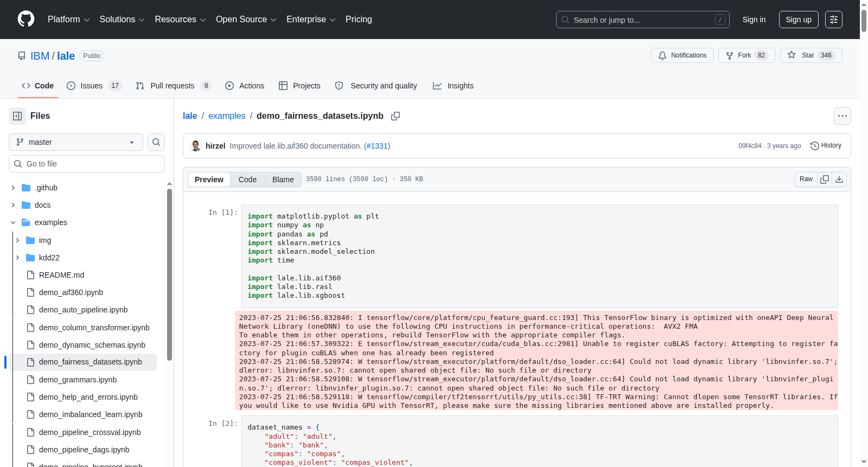The width and height of the screenshot is (868, 467).
Task: Open demo_pipeline_dags.ipynb in file tree
Action: (84, 450)
